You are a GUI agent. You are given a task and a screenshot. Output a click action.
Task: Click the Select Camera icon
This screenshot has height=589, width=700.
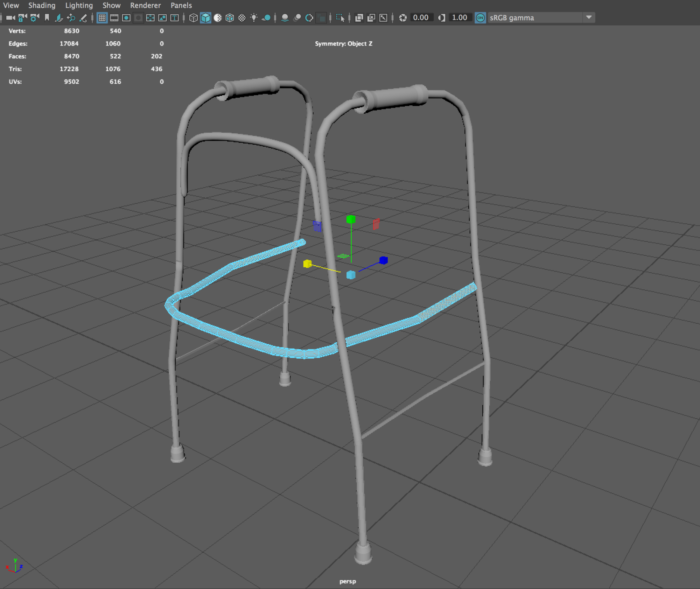point(10,17)
